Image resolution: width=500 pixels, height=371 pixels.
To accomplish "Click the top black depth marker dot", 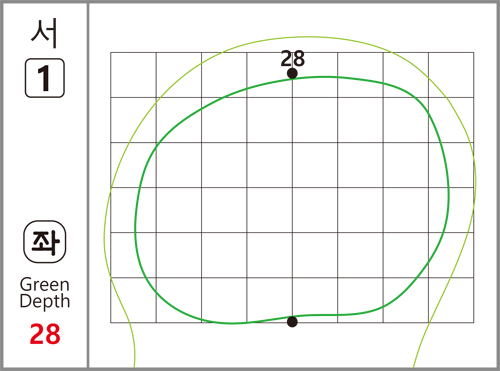I will coord(292,73).
